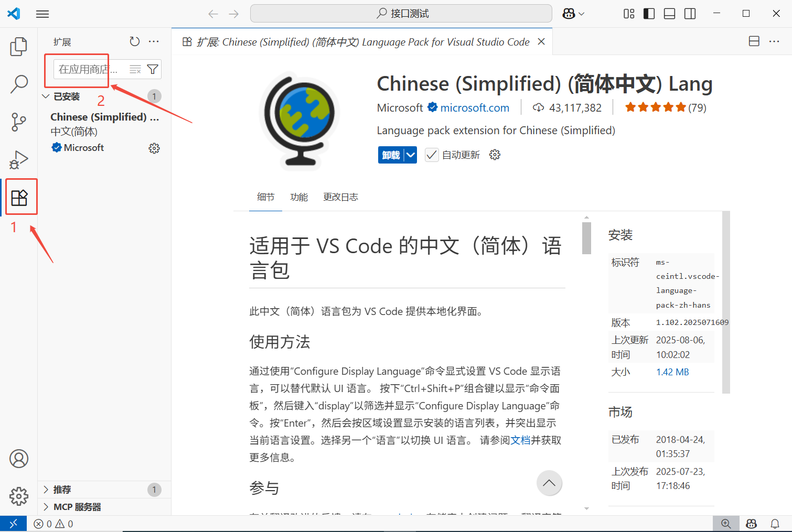
Task: Toggle the primary side bar
Action: [x=649, y=14]
